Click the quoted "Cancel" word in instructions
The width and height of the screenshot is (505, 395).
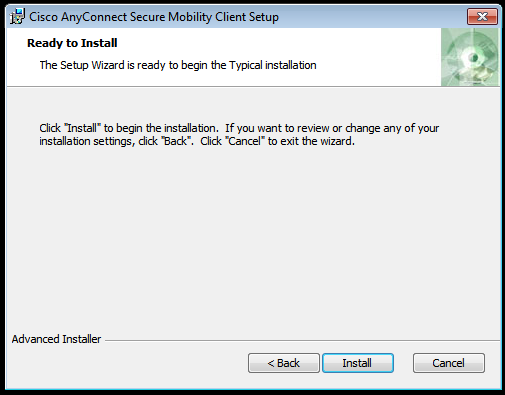245,141
